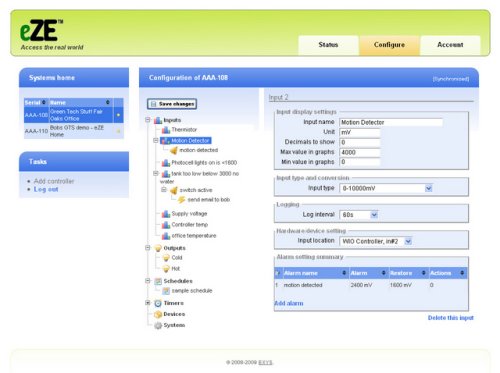Open the Timers clock icon
The width and height of the screenshot is (500, 373).
(x=158, y=303)
